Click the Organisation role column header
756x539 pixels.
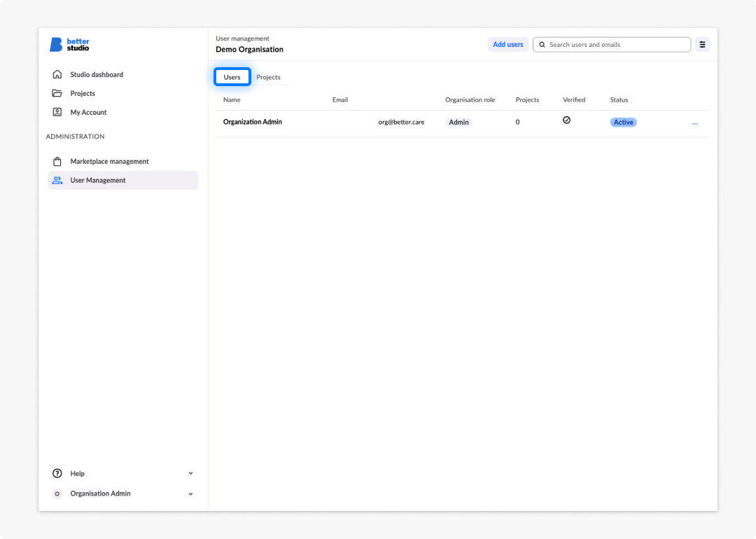pos(470,100)
